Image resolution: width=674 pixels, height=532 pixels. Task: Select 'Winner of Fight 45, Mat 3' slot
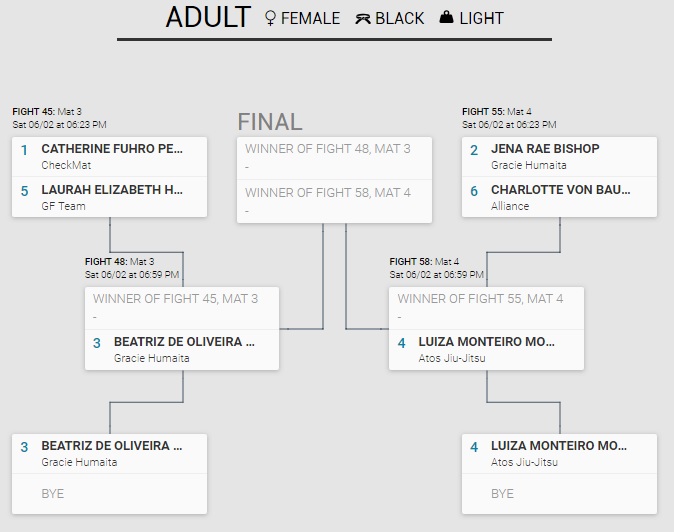175,298
